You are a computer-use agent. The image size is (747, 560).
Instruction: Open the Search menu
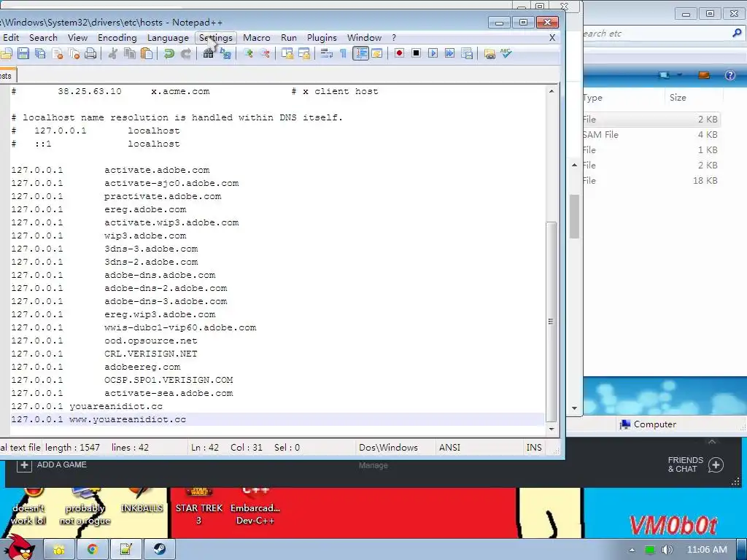pos(43,38)
